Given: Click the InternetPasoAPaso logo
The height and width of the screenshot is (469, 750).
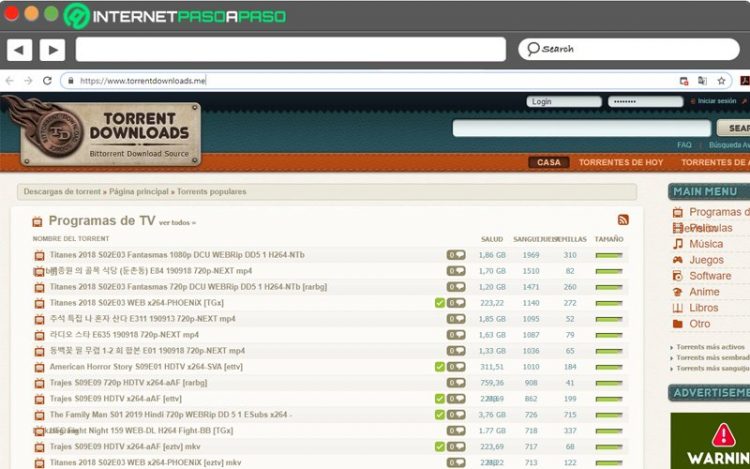Looking at the screenshot, I should click(x=175, y=16).
